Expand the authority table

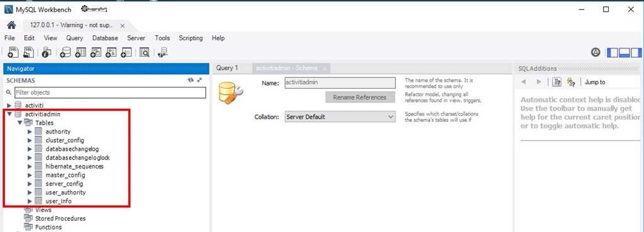click(30, 131)
